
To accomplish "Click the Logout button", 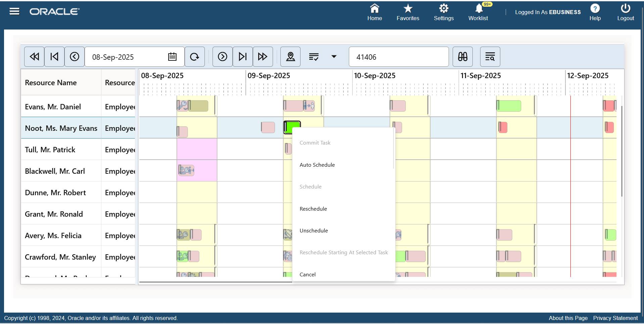I will [x=625, y=12].
